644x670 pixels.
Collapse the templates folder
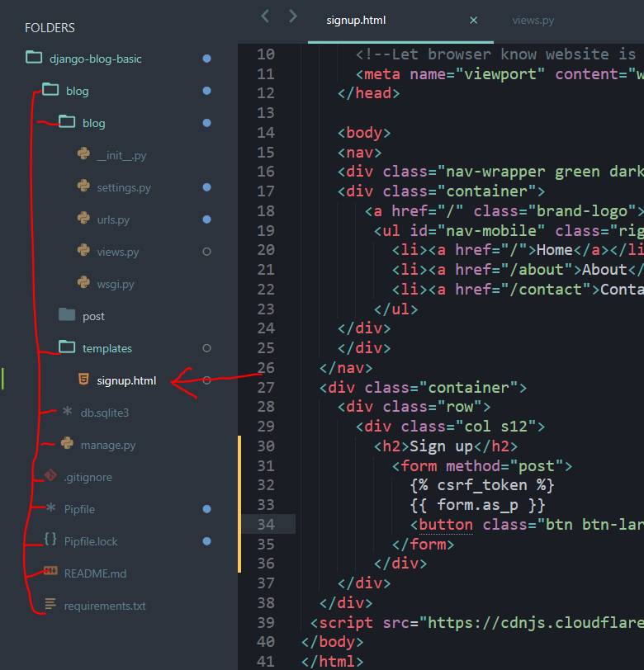[67, 347]
